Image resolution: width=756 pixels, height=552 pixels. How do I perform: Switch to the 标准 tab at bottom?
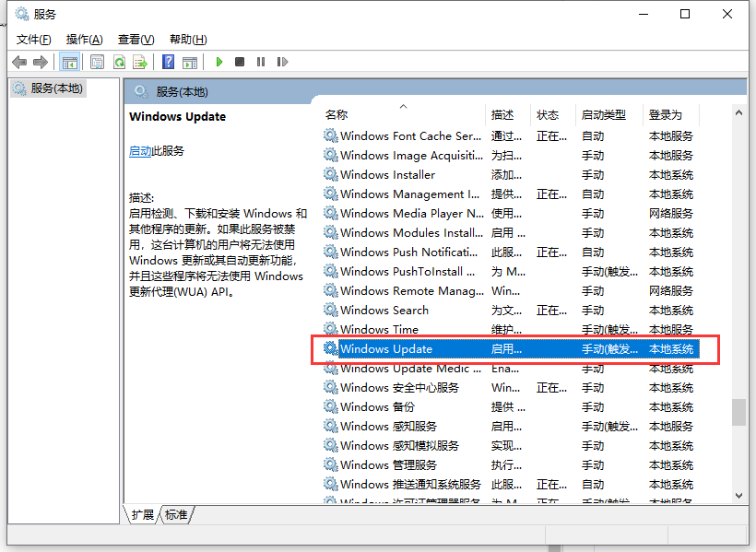tap(175, 515)
